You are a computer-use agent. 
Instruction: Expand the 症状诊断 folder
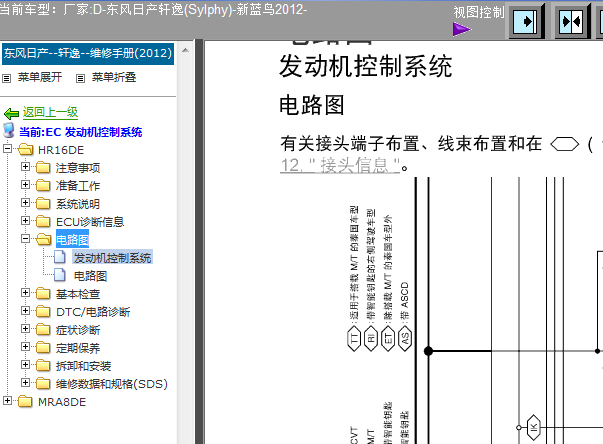(x=25, y=329)
